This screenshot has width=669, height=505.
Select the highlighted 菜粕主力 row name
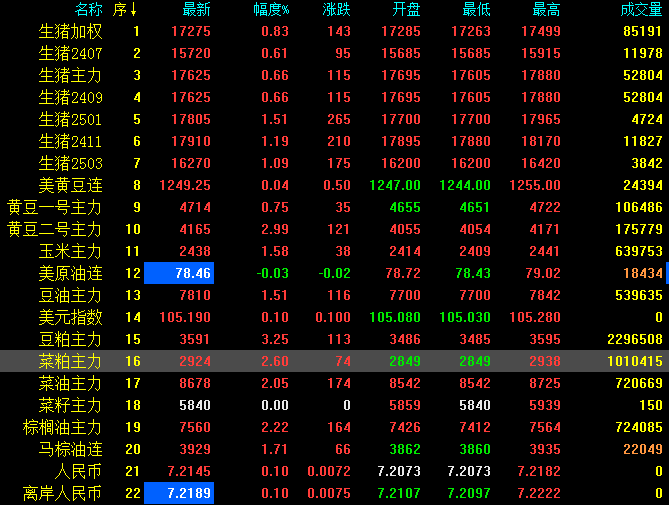[x=70, y=362]
